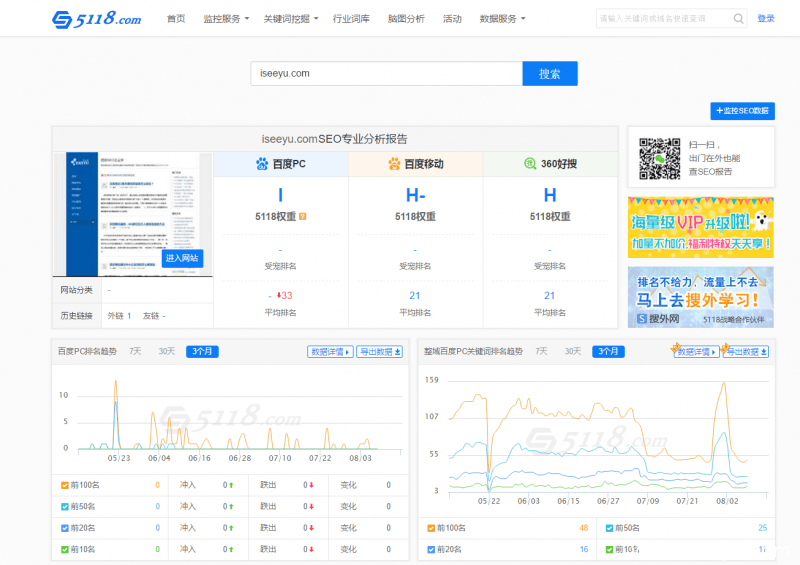
Task: Open the 活动 nav item
Action: (x=452, y=19)
